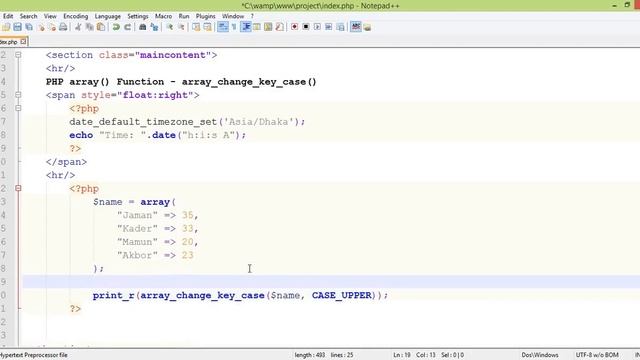Viewport: 640px width, 360px height.
Task: Collapse the red <?php fold marker at $name
Action: [18, 188]
